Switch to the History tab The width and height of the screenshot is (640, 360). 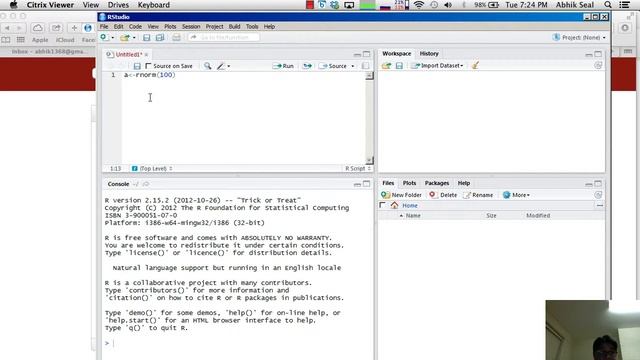(429, 53)
